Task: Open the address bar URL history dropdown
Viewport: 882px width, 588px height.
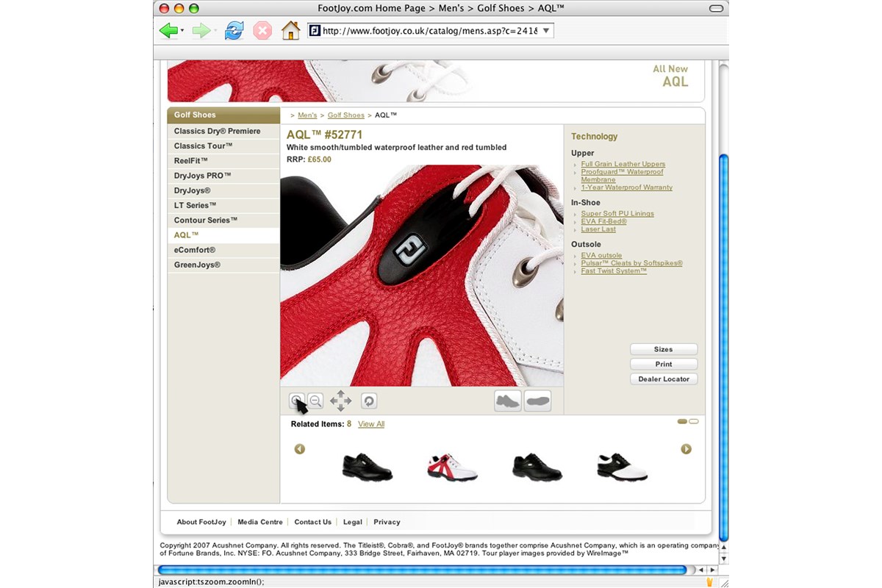Action: coord(546,31)
